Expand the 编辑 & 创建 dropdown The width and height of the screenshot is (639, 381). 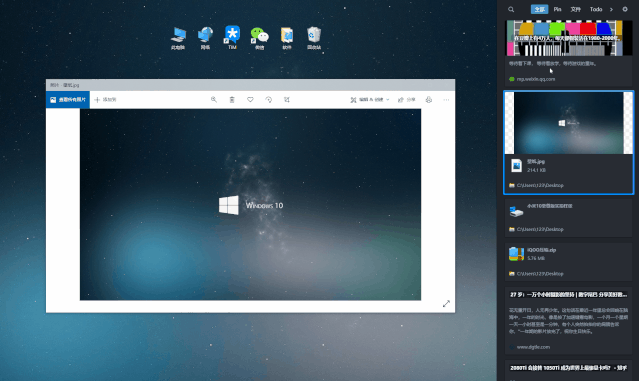point(370,100)
